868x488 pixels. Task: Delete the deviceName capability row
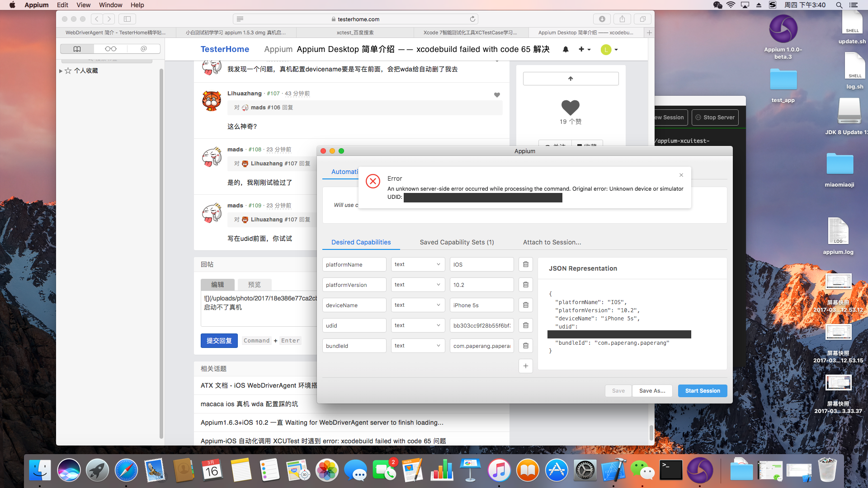[525, 305]
